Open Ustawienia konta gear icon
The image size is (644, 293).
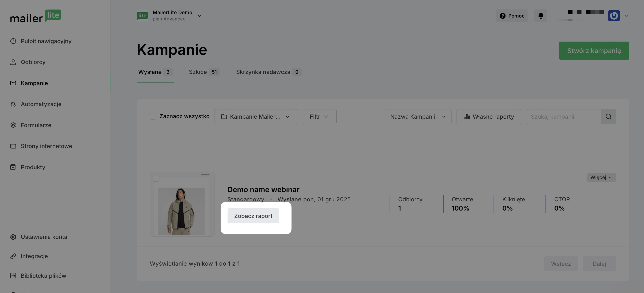pyautogui.click(x=13, y=237)
